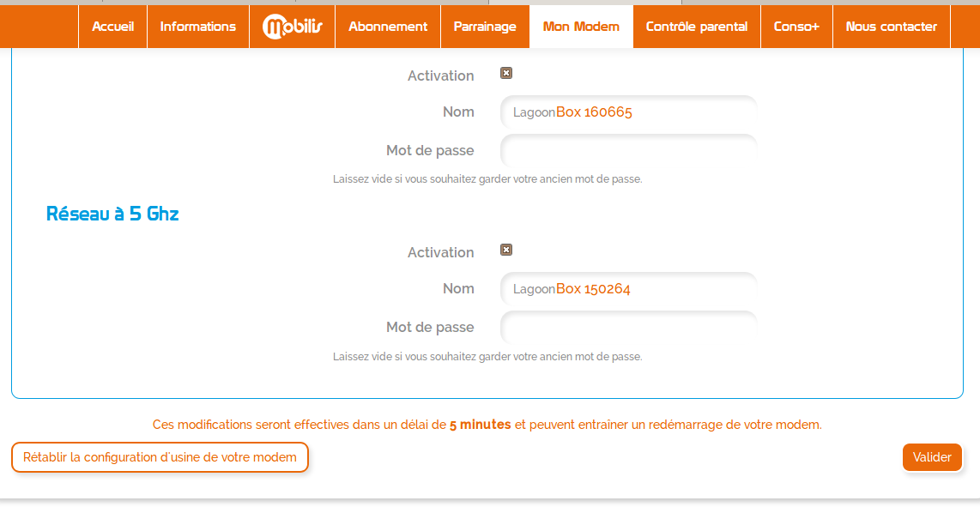Navigate to the Conso+ menu item

(796, 27)
